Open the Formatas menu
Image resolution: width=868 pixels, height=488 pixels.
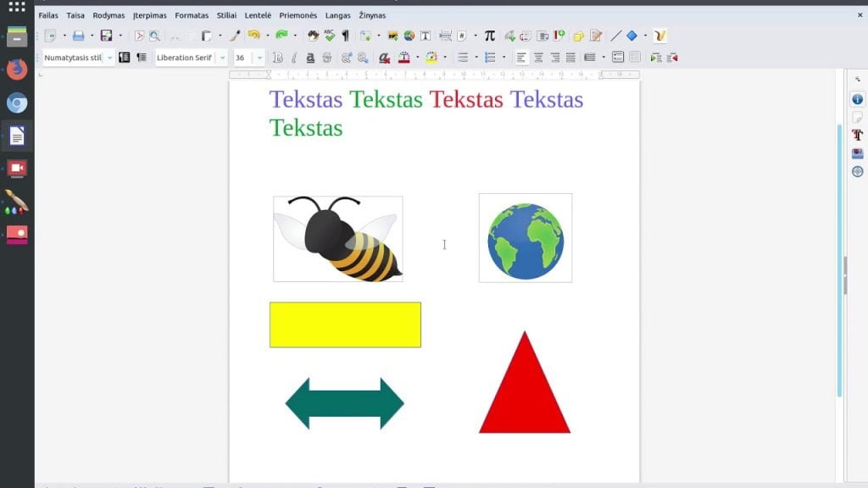(192, 15)
